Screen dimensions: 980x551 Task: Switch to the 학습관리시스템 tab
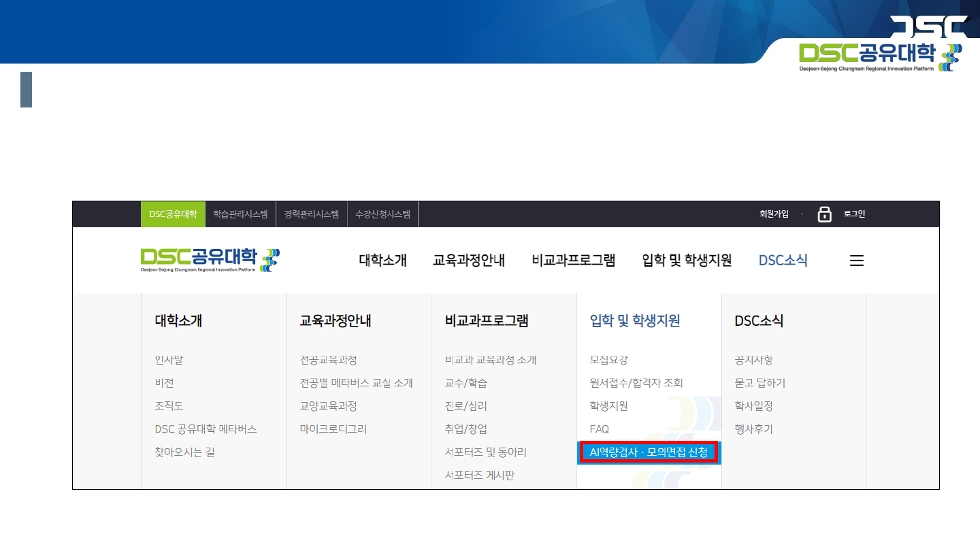coord(240,214)
